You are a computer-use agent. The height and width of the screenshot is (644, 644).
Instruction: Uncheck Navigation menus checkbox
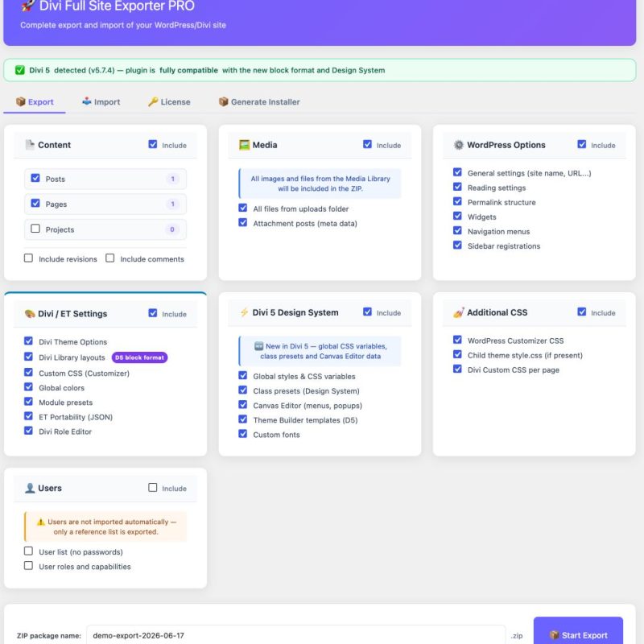pyautogui.click(x=457, y=230)
